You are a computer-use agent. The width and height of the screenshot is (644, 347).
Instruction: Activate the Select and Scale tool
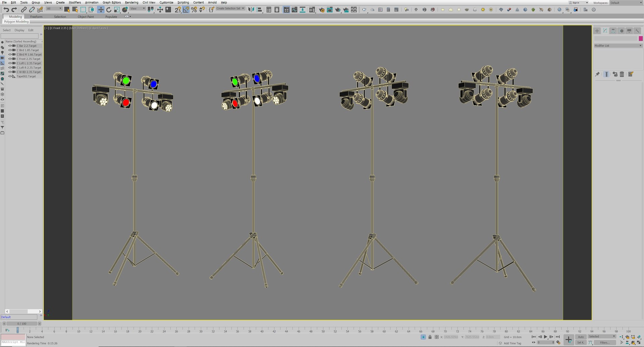pyautogui.click(x=117, y=10)
